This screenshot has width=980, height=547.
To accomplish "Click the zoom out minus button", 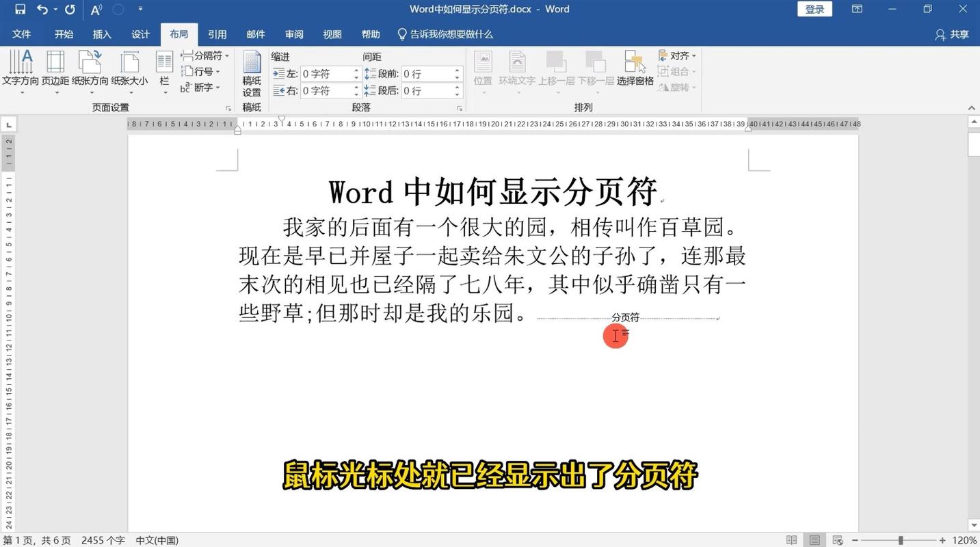I will coord(854,540).
